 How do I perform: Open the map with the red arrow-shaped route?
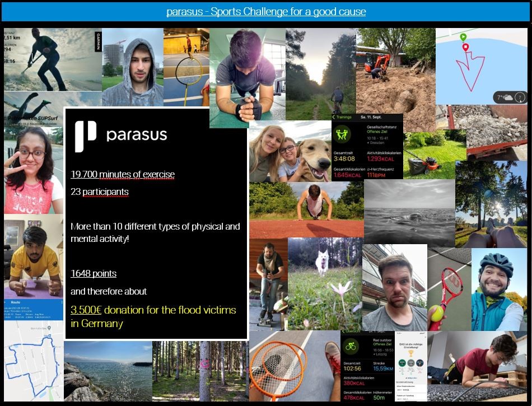pos(482,66)
